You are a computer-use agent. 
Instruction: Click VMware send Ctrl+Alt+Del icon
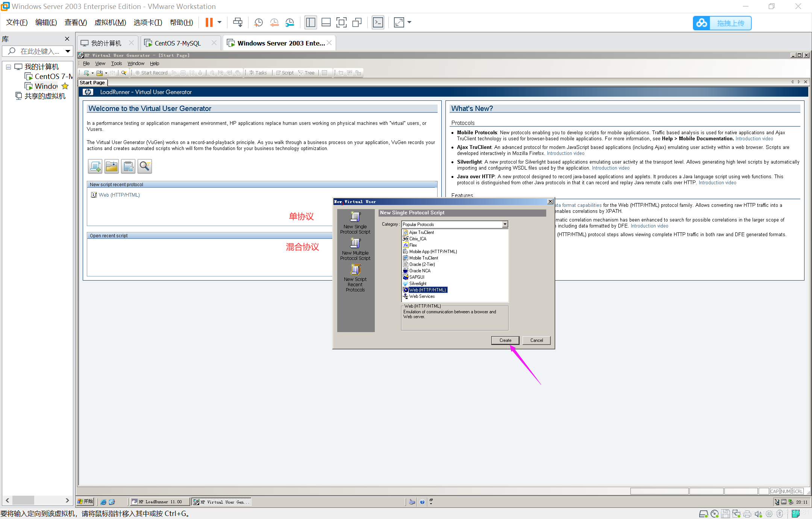tap(238, 23)
